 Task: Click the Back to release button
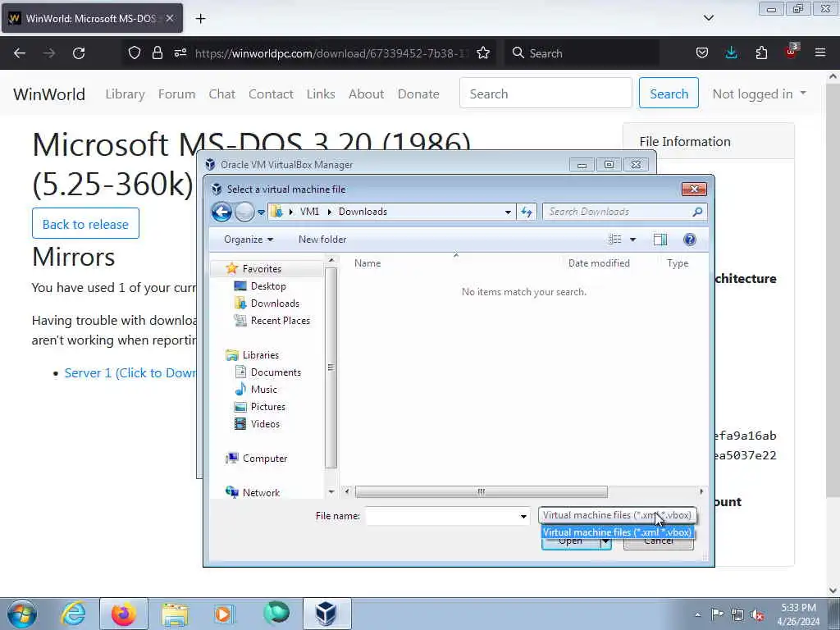click(85, 224)
